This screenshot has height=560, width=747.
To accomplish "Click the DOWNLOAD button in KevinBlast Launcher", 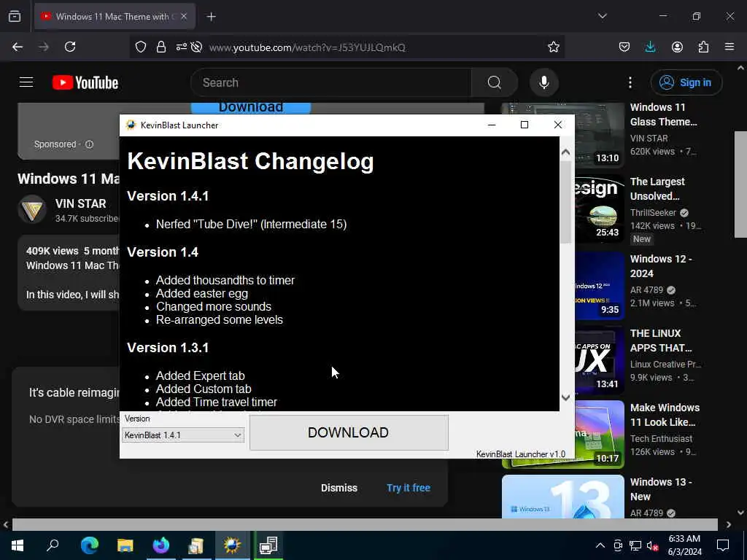I will pos(349,432).
